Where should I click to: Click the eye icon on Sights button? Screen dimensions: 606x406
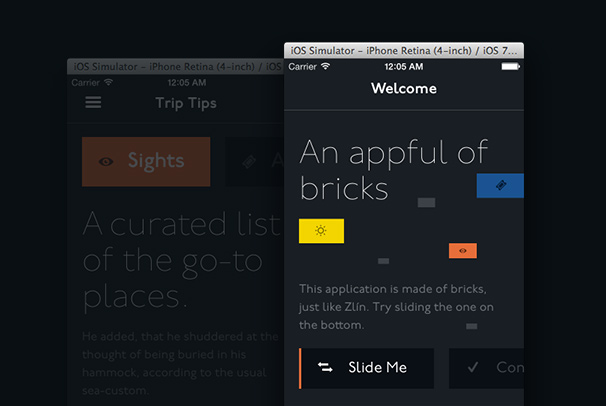click(106, 162)
